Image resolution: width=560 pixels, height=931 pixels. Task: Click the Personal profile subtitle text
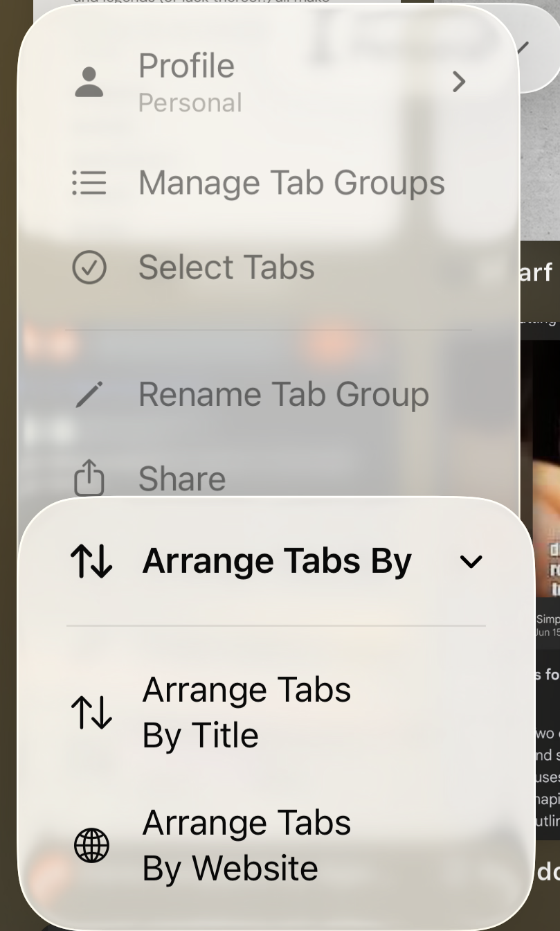190,103
